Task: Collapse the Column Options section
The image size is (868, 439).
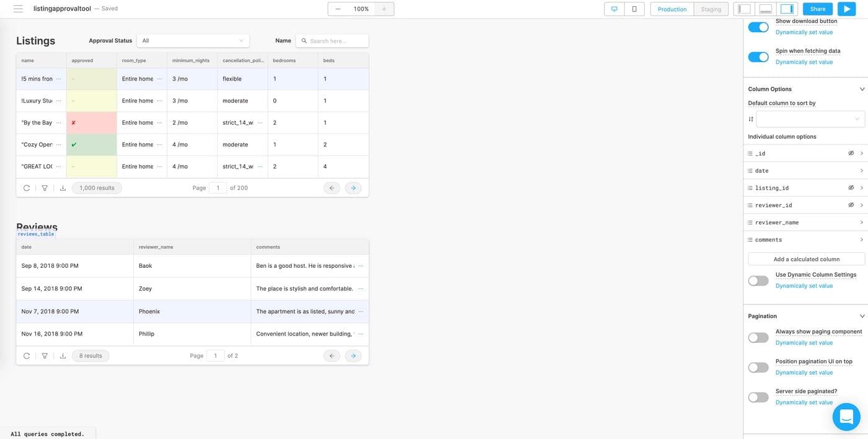Action: (x=862, y=89)
